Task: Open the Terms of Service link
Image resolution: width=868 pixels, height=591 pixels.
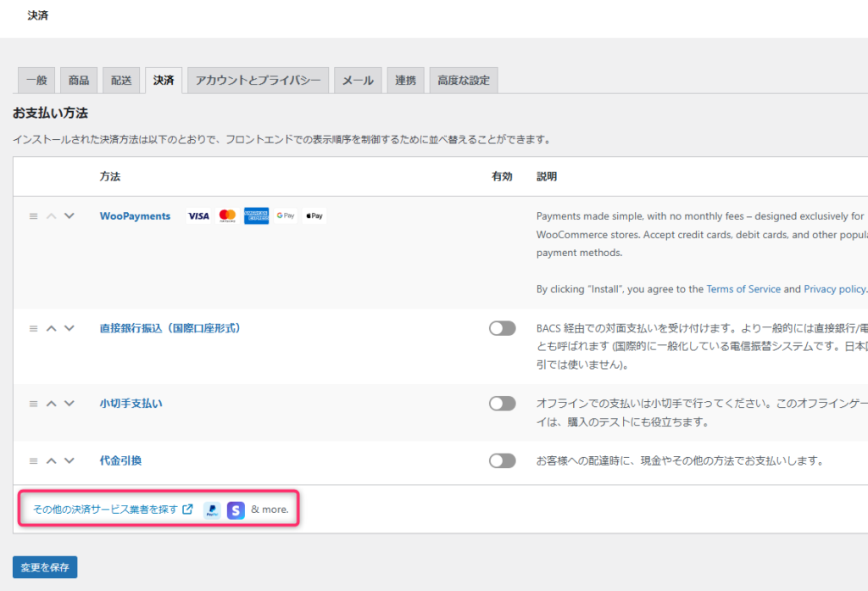Action: (743, 288)
